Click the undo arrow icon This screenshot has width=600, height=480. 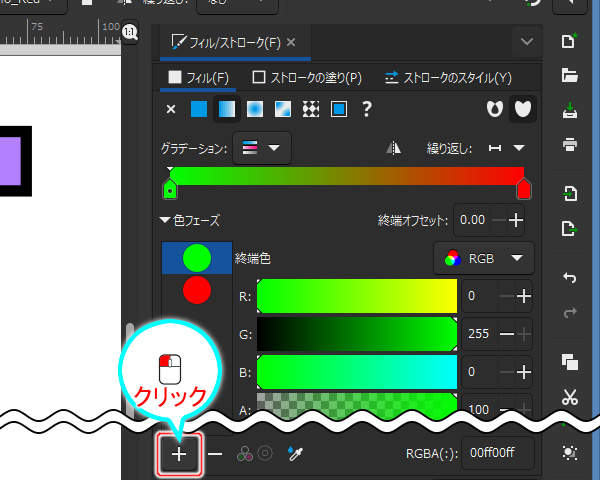(x=570, y=278)
